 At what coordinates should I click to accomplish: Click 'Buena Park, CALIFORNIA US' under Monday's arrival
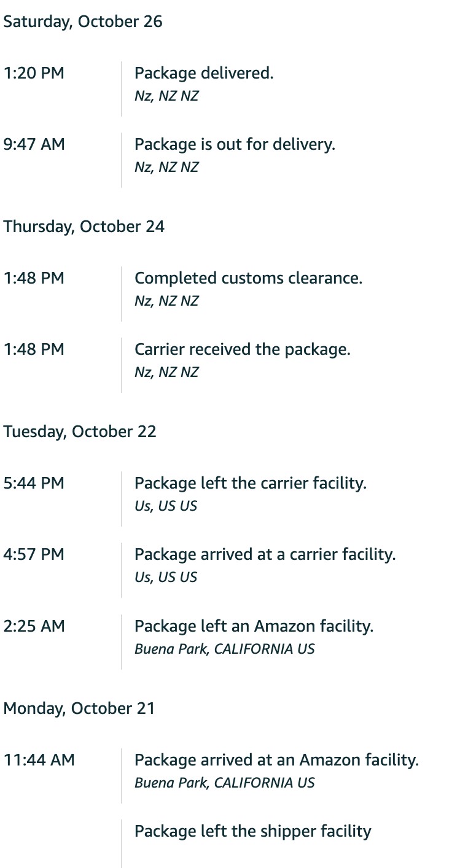pyautogui.click(x=224, y=783)
